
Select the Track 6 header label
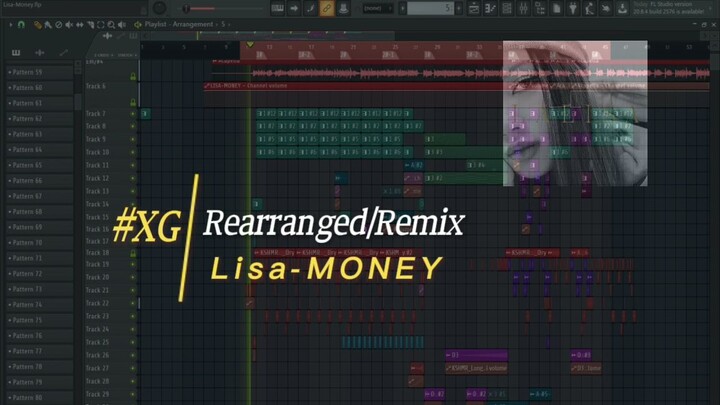point(96,86)
